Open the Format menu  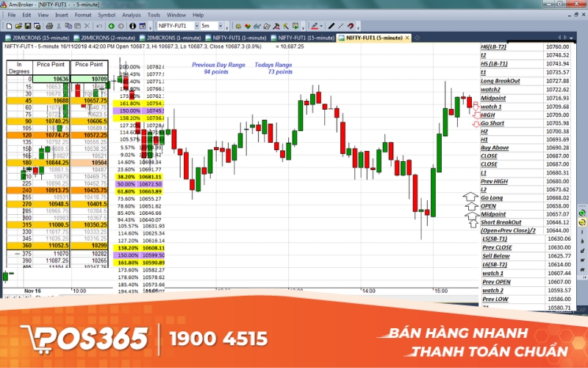click(x=83, y=15)
